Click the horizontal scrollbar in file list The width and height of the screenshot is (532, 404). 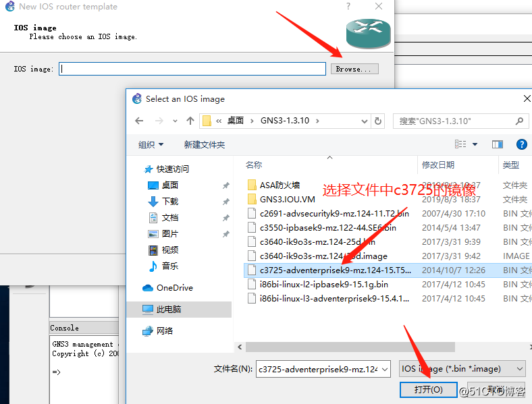[x=350, y=347]
